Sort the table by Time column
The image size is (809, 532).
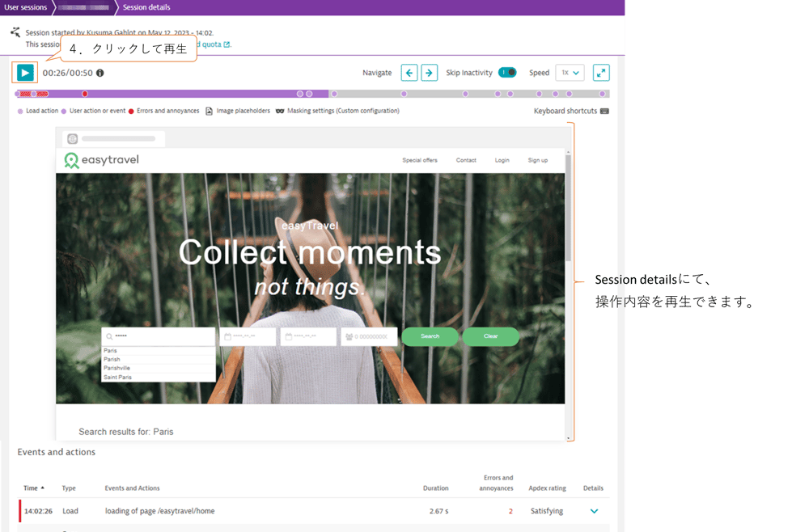coord(34,488)
